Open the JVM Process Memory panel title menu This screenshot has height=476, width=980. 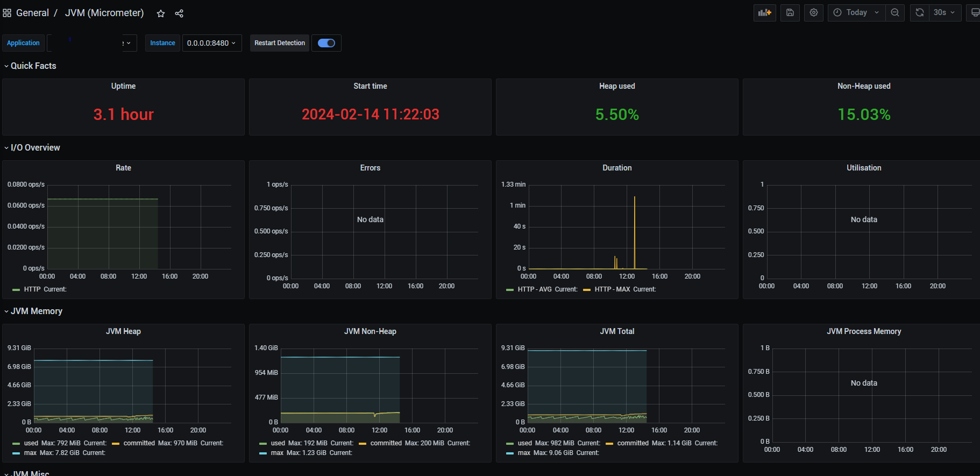click(x=864, y=331)
